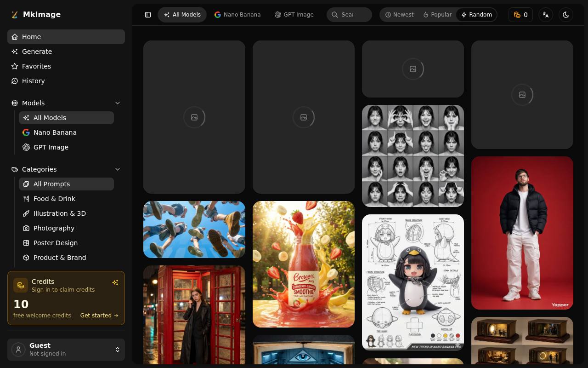Image resolution: width=588 pixels, height=368 pixels.
Task: Open the language translation switcher icon
Action: point(546,15)
